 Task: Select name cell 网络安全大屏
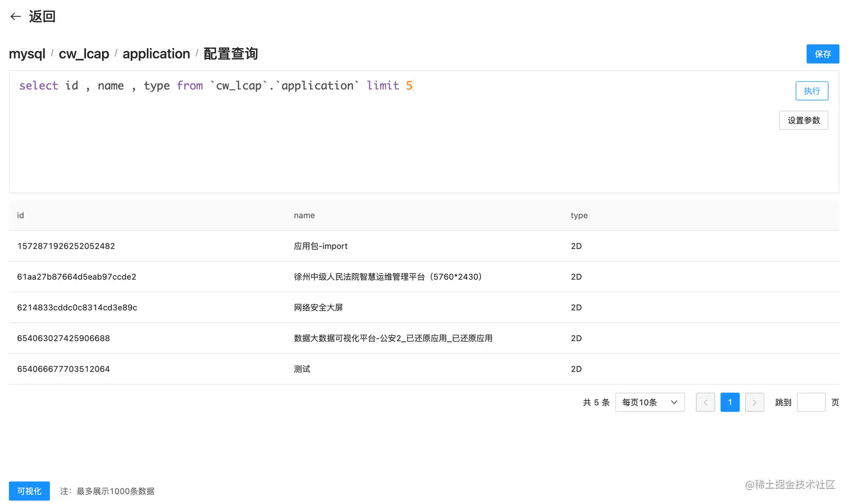pos(318,308)
